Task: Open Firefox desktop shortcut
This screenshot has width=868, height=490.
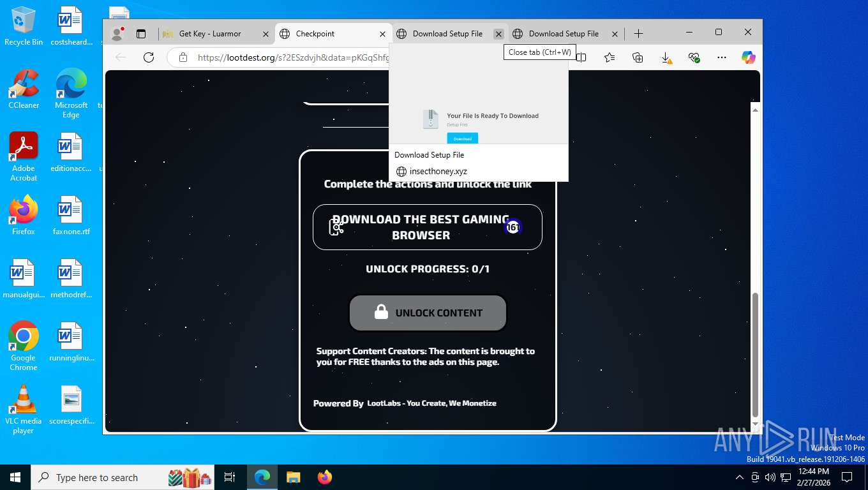Action: click(x=24, y=216)
